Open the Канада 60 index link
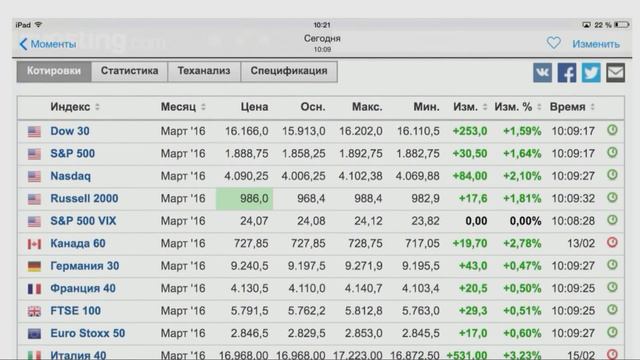This screenshot has height=360, width=640. tap(78, 243)
